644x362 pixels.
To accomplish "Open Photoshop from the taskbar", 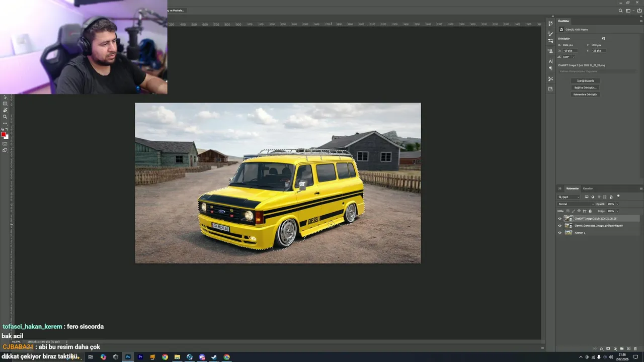I will click(x=128, y=357).
